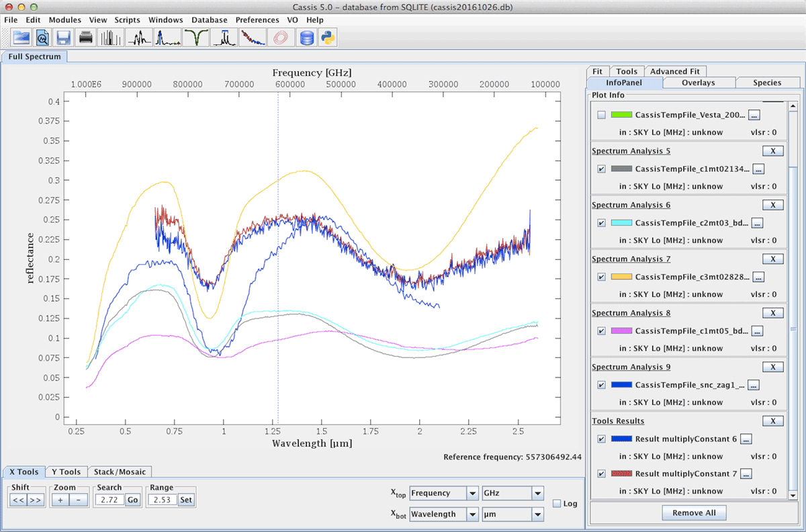
Task: Click the database cylinder toolbar icon
Action: (308, 38)
